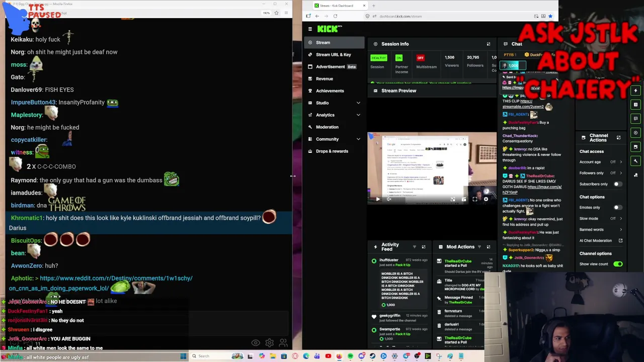Toggle the Partner Income ON indicator

(399, 58)
